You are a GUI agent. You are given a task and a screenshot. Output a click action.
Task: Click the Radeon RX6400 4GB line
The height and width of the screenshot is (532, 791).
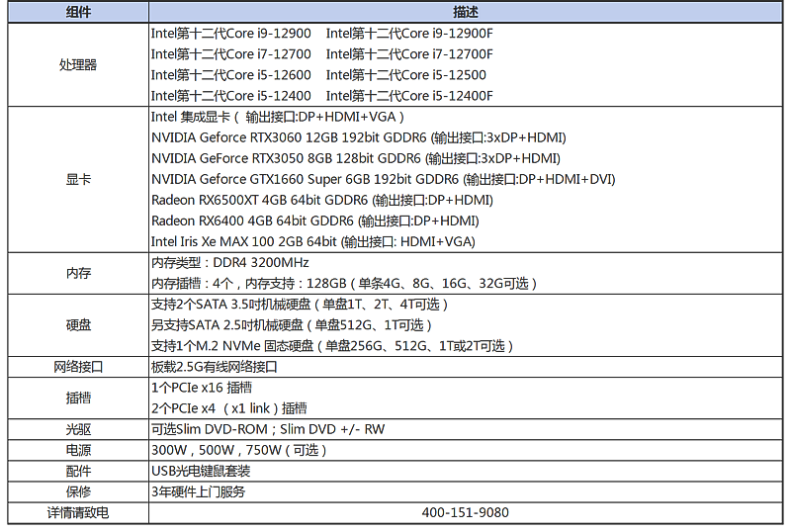point(315,221)
